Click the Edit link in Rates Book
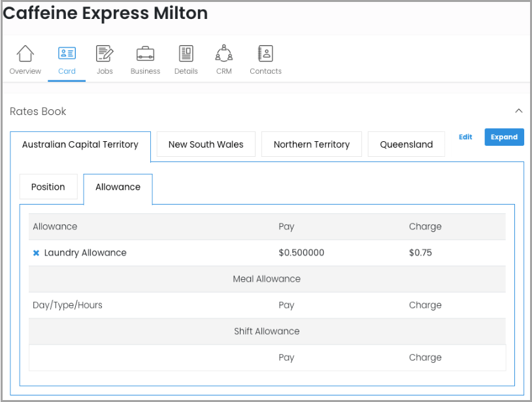 coord(465,137)
